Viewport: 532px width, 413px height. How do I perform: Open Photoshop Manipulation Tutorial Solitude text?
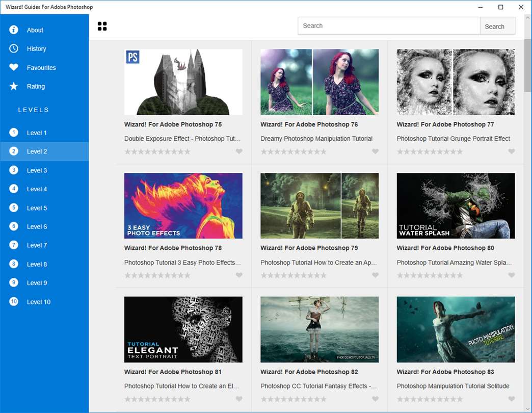[453, 386]
